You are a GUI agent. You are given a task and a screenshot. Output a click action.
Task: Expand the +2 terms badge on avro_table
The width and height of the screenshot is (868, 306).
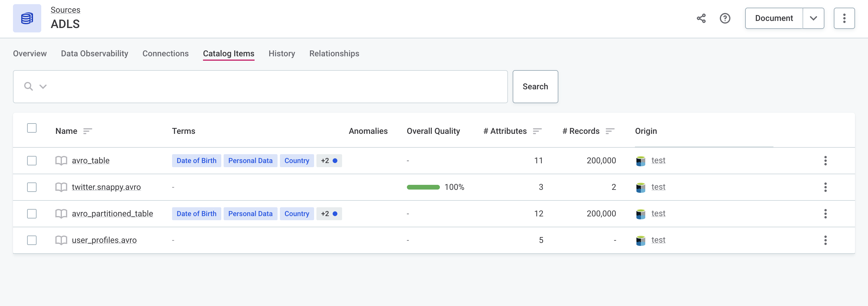point(329,161)
